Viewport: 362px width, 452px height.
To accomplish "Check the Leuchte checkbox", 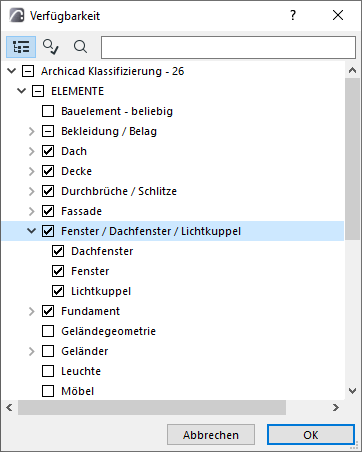I will click(48, 371).
